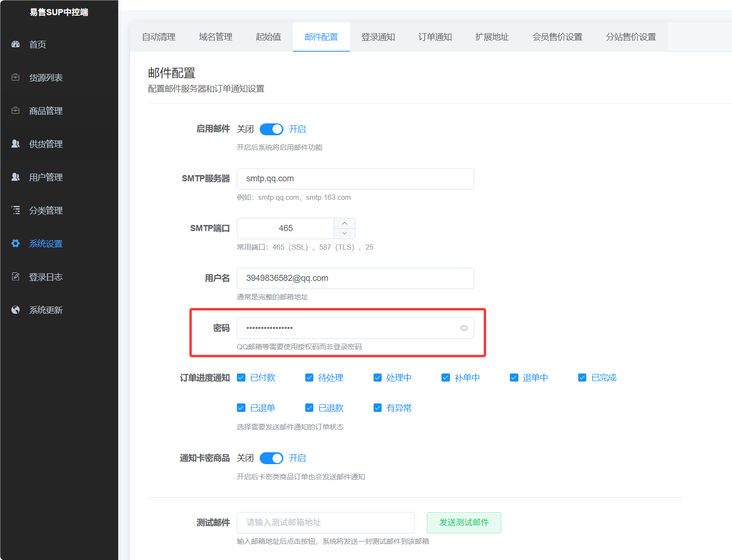Open 用户管理 from the sidebar icon

(x=16, y=177)
